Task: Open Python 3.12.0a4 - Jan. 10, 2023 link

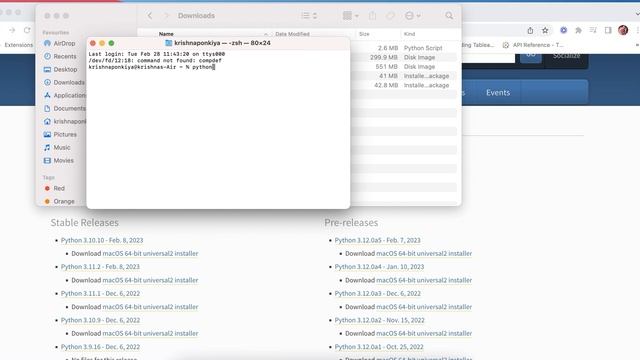Action: [x=379, y=267]
